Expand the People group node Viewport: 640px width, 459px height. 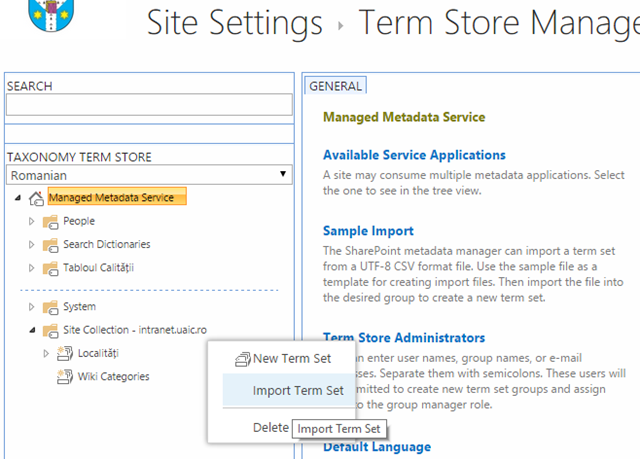pyautogui.click(x=31, y=221)
